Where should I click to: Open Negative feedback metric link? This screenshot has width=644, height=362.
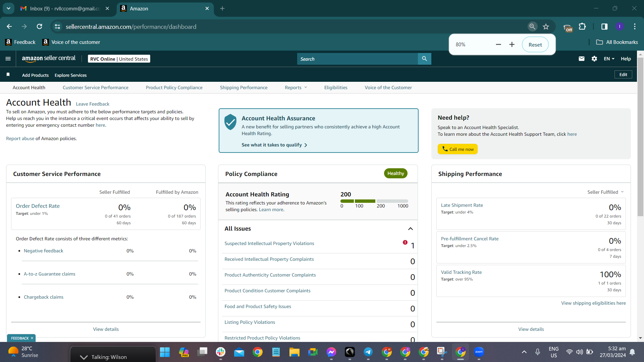(x=44, y=251)
